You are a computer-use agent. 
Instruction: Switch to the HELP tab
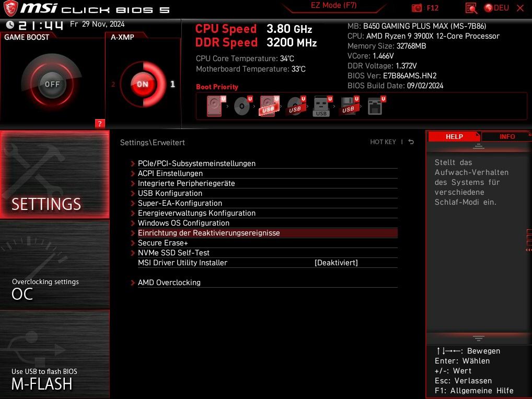(454, 136)
